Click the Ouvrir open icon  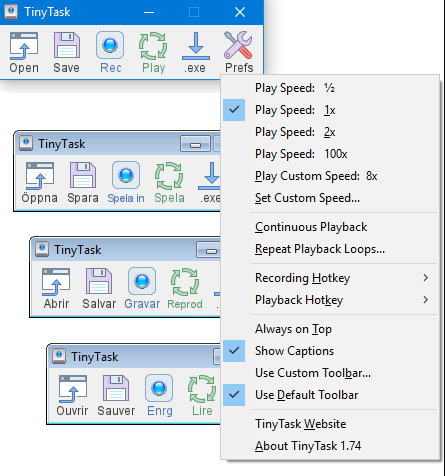(x=73, y=389)
